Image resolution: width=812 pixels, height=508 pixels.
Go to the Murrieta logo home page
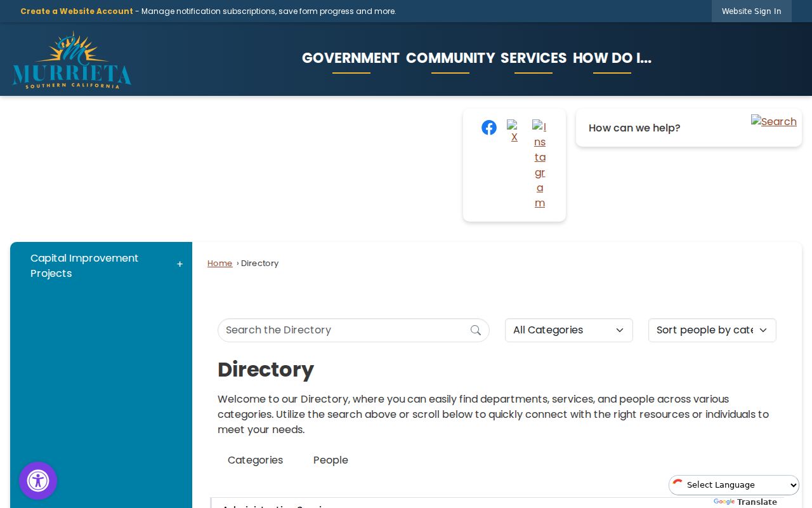pyautogui.click(x=72, y=60)
